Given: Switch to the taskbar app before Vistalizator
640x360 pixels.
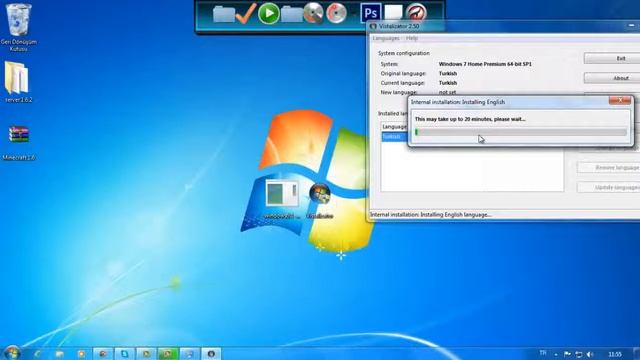Looking at the screenshot, I should pyautogui.click(x=189, y=354).
